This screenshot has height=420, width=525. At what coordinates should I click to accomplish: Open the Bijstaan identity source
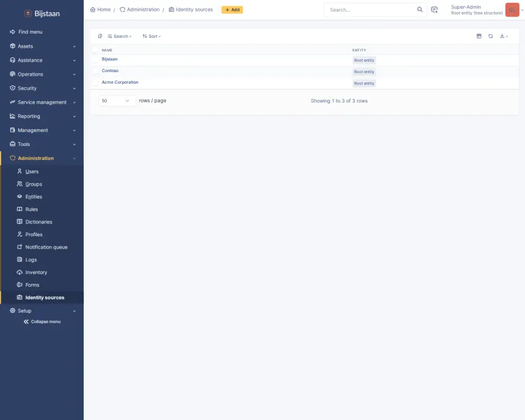[109, 59]
